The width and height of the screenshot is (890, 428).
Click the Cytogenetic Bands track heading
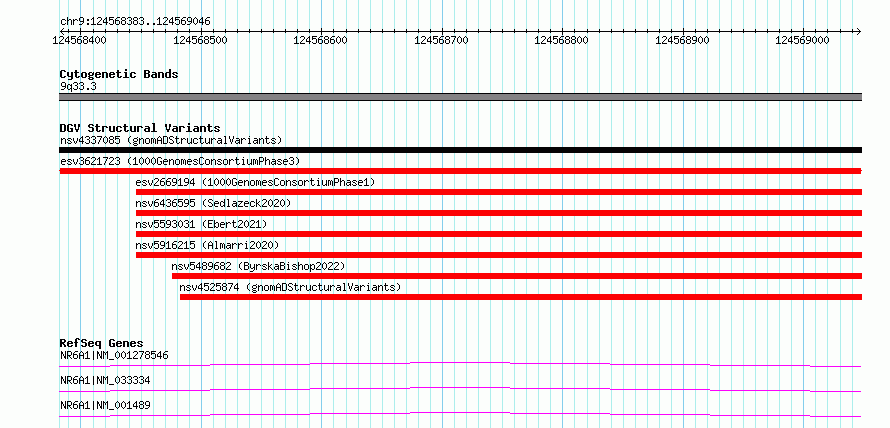pos(119,74)
